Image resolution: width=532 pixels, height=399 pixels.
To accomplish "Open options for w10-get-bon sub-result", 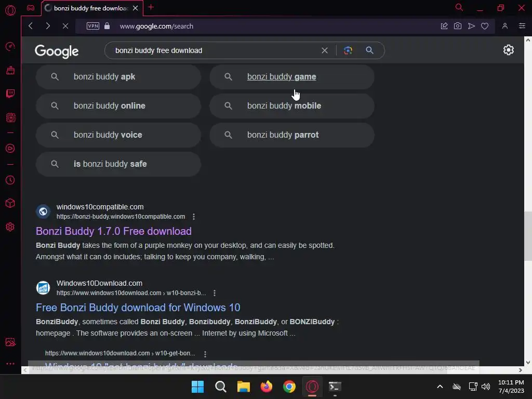I will (205, 354).
